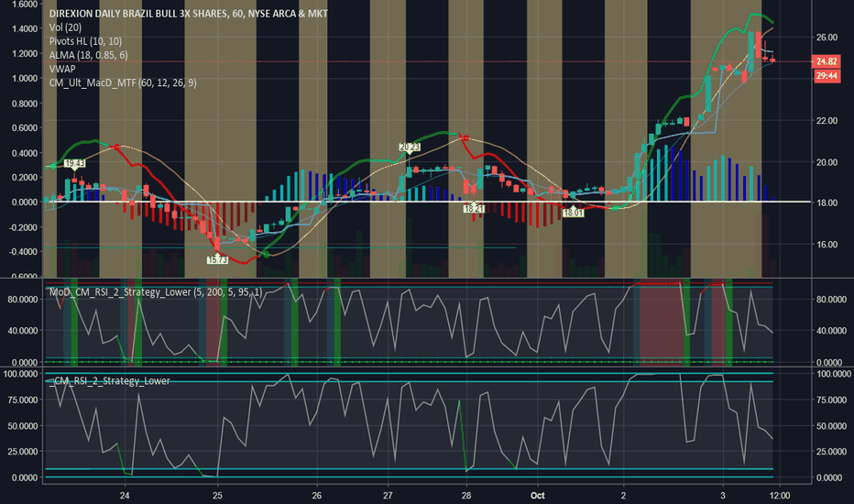Screen dimensions: 854x504
Task: Click the 18.21 pivot low label
Action: pos(474,209)
